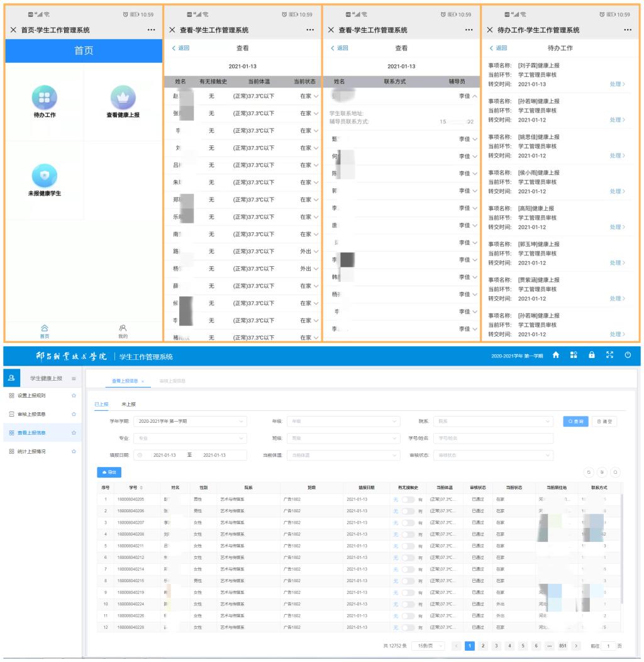Click the 学号/姓名 input field
The image size is (644, 662).
pyautogui.click(x=493, y=438)
